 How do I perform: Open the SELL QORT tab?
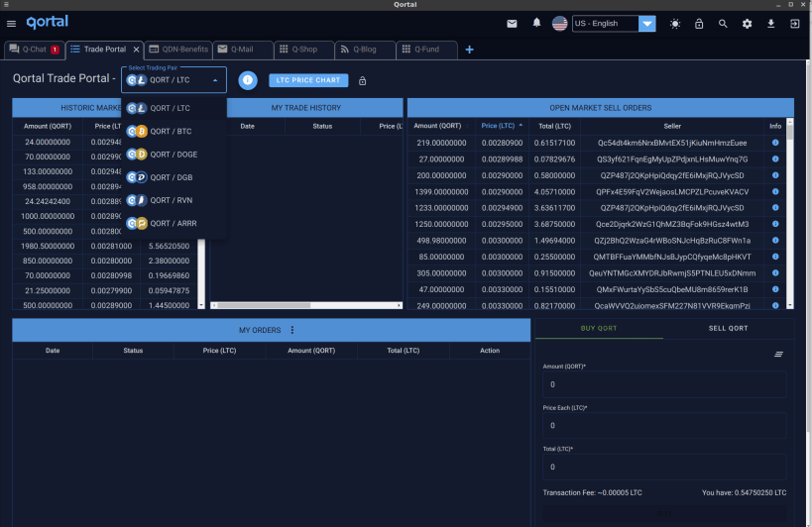click(728, 329)
